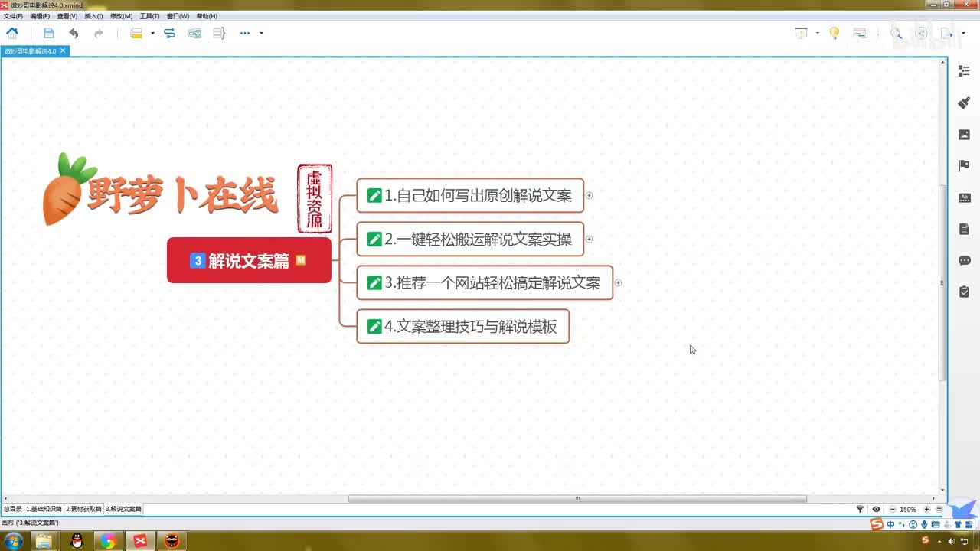Switch to the 3.解说文案篇 sheet tab

[123, 509]
